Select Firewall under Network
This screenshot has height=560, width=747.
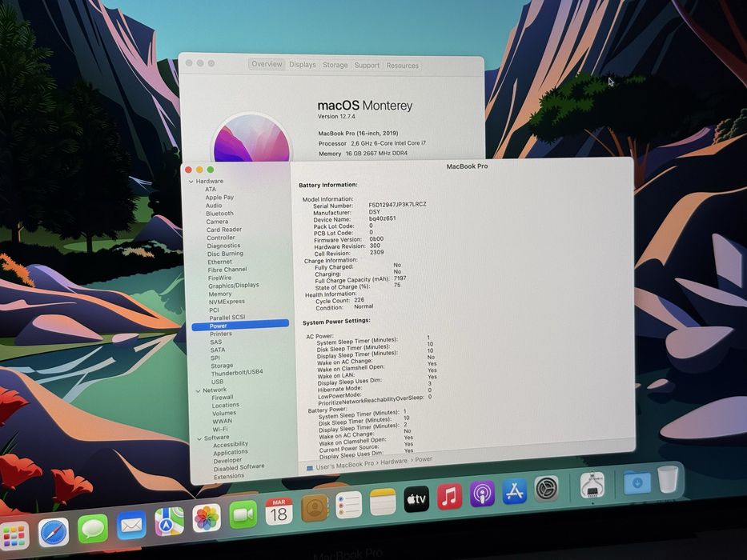click(223, 398)
